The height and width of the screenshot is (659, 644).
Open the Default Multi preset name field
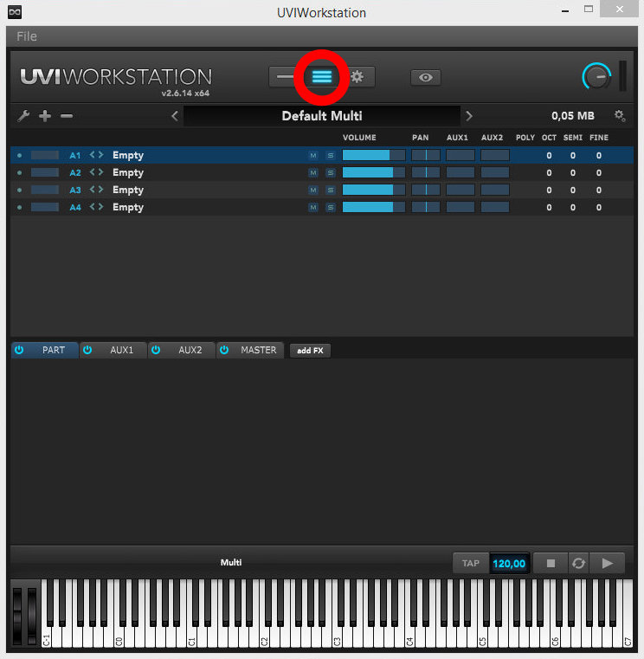coord(322,116)
